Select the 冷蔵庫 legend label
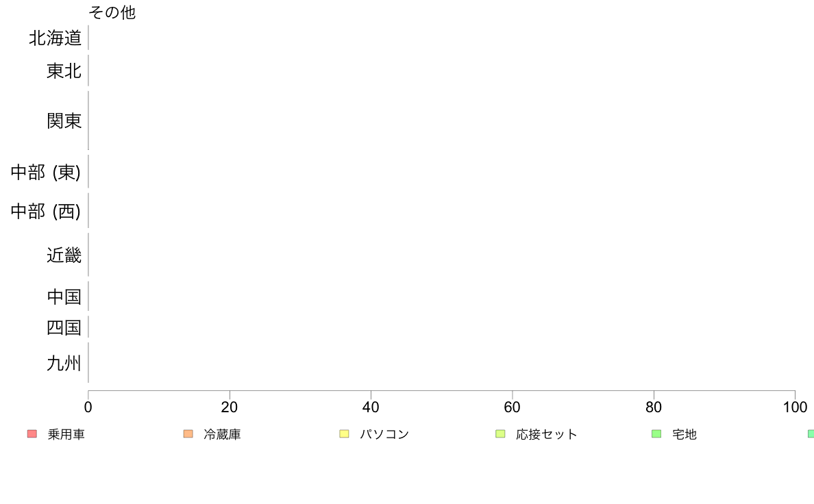The height and width of the screenshot is (504, 814). [222, 434]
